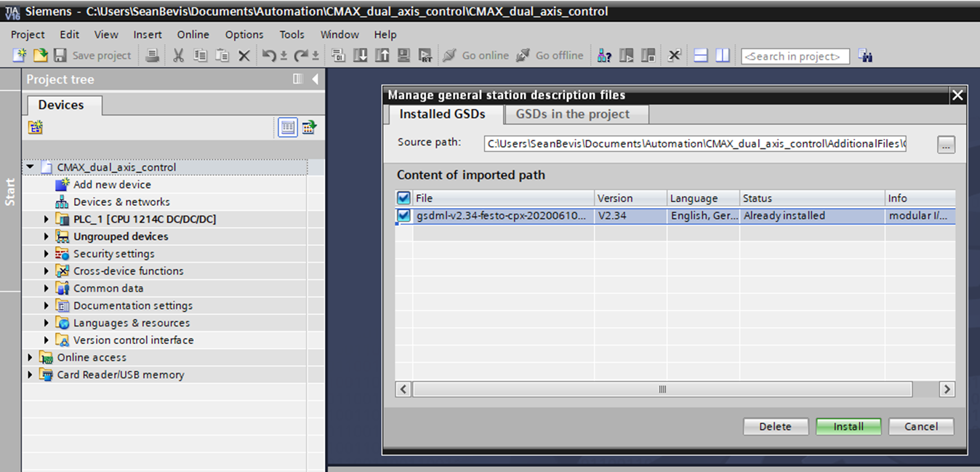Toggle checkbox for gsdml-v2.34-festo-cpx row

(403, 215)
